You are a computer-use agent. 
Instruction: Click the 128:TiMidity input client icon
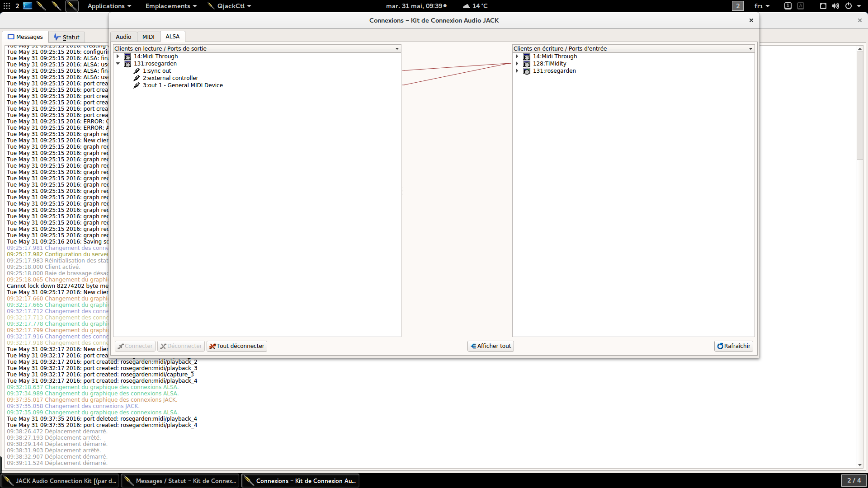coord(527,64)
